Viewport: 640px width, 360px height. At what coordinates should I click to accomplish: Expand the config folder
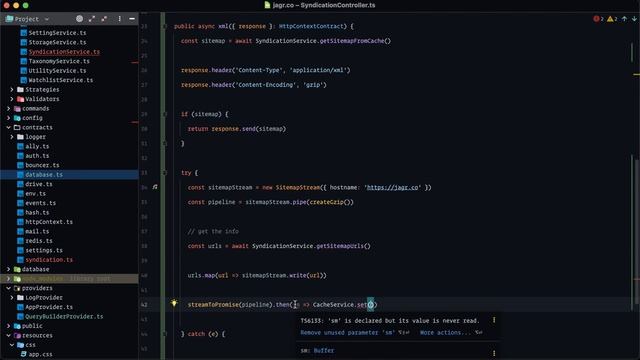(x=9, y=118)
